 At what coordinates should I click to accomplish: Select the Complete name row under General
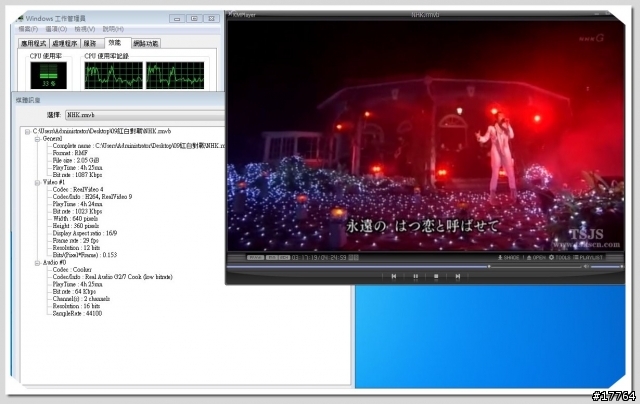(x=138, y=146)
